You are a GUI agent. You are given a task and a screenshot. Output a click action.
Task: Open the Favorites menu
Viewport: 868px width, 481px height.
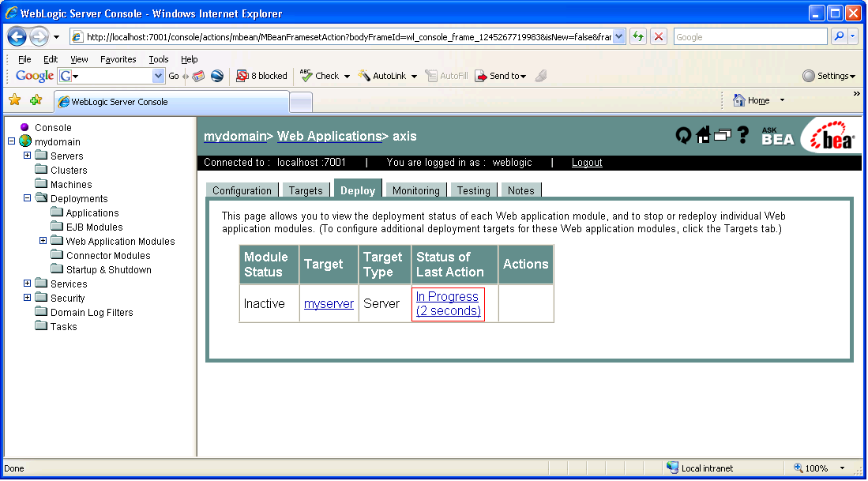118,59
